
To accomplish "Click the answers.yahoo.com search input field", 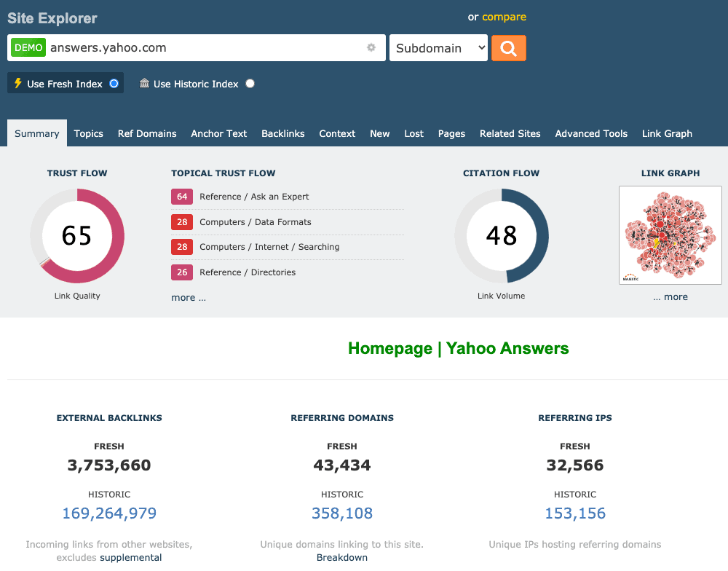I will (x=204, y=48).
